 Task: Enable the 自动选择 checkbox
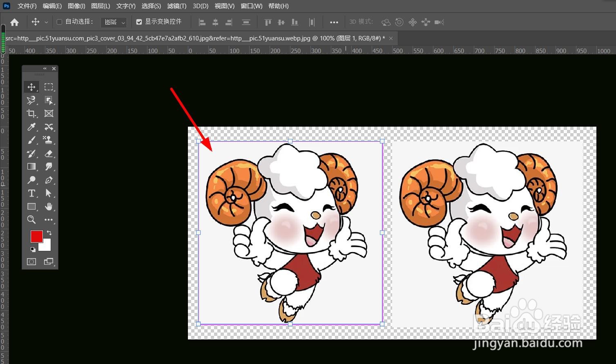59,22
